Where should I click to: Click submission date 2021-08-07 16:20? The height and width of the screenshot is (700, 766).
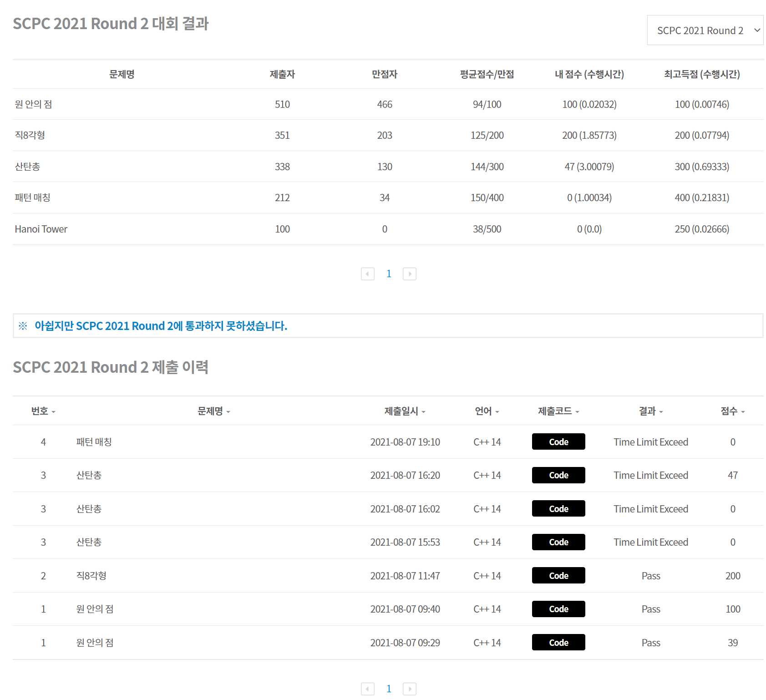(405, 475)
